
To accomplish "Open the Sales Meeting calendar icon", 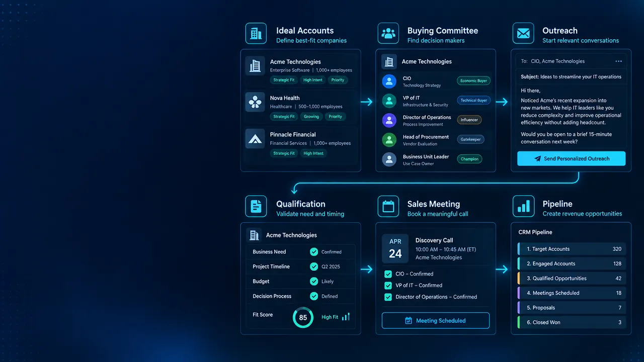I will pyautogui.click(x=388, y=206).
